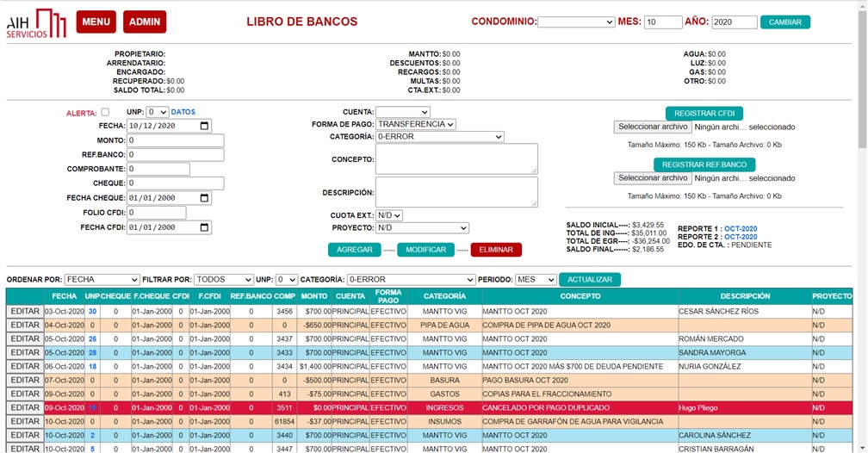Click 'COPIAS PARA EL FRACCIONAMIENTO' concept cell
This screenshot has height=453, width=868.
(x=580, y=394)
